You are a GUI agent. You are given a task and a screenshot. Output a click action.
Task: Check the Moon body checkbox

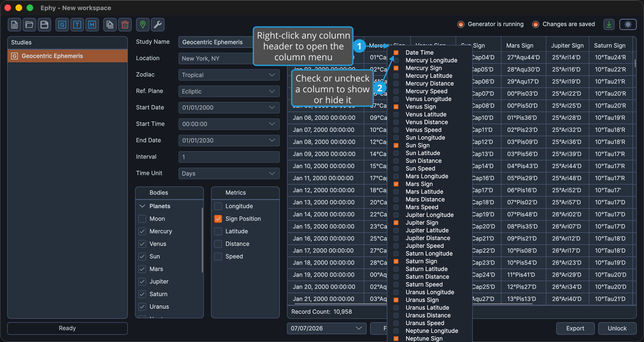pos(142,219)
